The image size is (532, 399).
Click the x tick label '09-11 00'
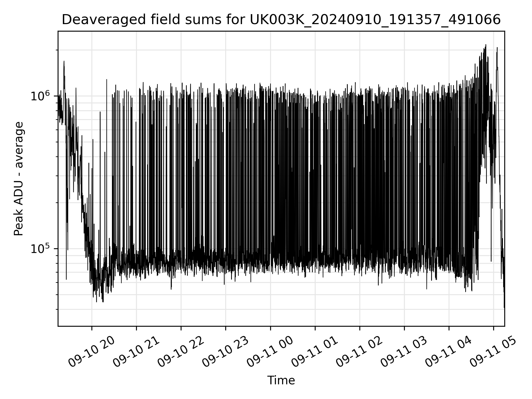click(270, 352)
